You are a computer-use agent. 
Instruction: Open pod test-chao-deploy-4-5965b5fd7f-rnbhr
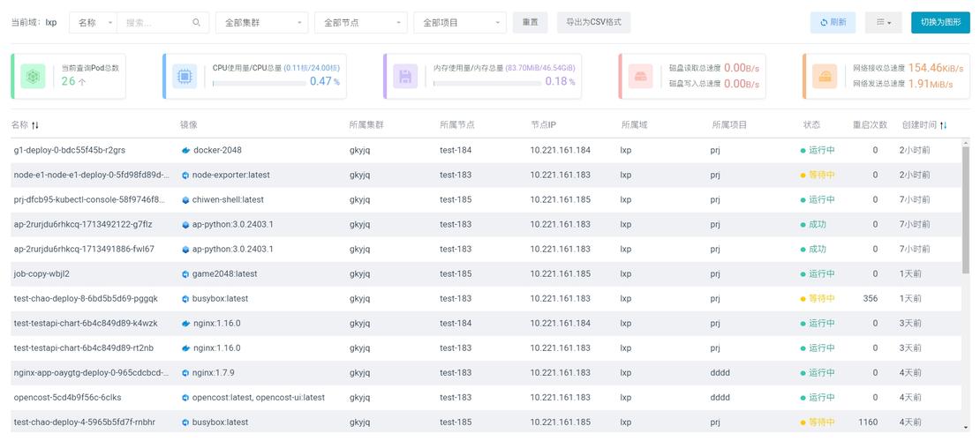[x=85, y=422]
